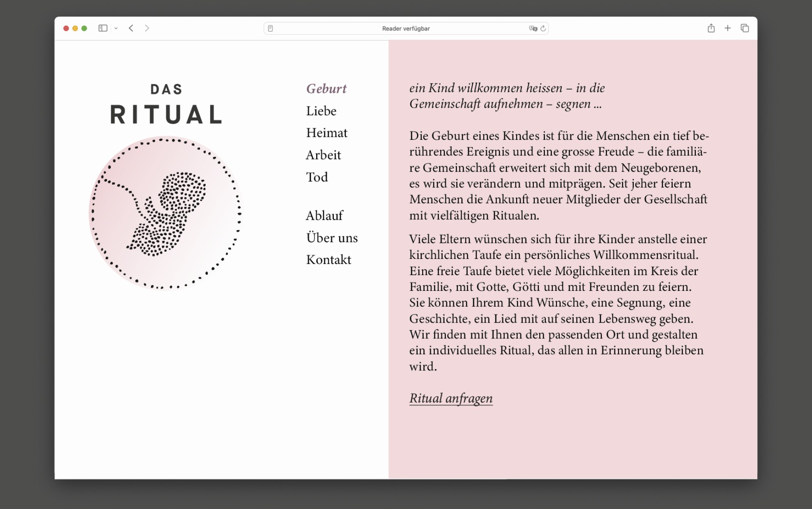
Task: Open the Arbeit ritual page
Action: (x=323, y=155)
